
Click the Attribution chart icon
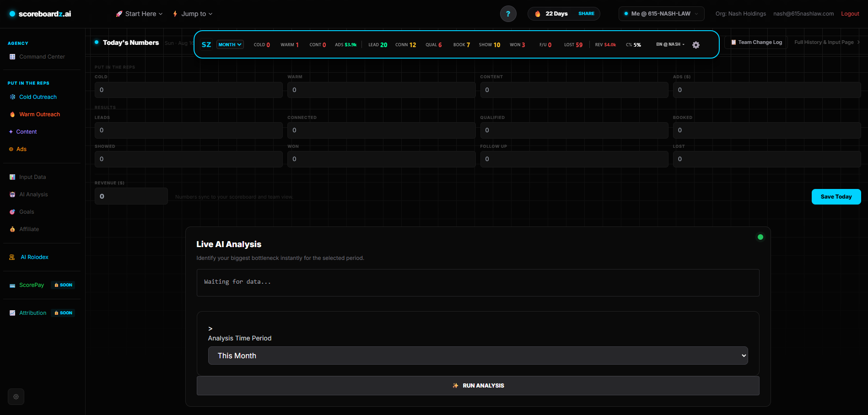(x=12, y=313)
